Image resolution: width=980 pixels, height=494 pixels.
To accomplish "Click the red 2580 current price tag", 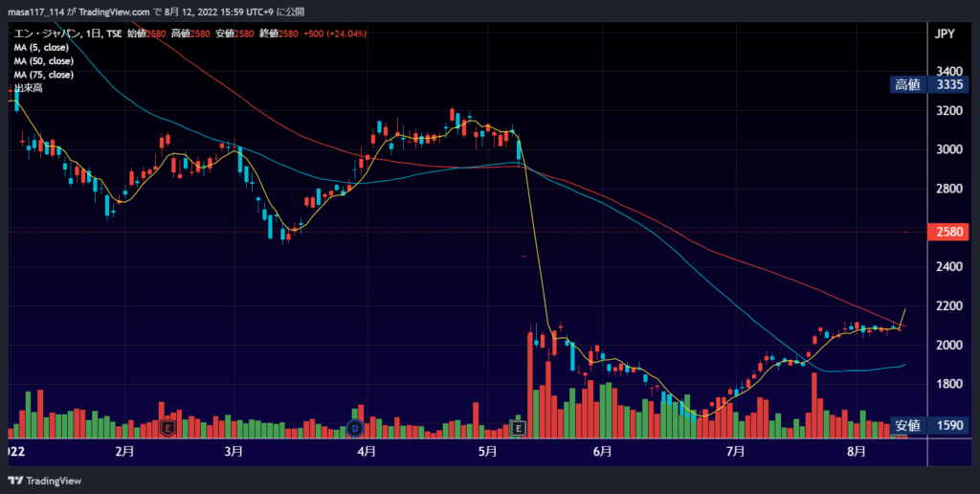I will point(949,232).
